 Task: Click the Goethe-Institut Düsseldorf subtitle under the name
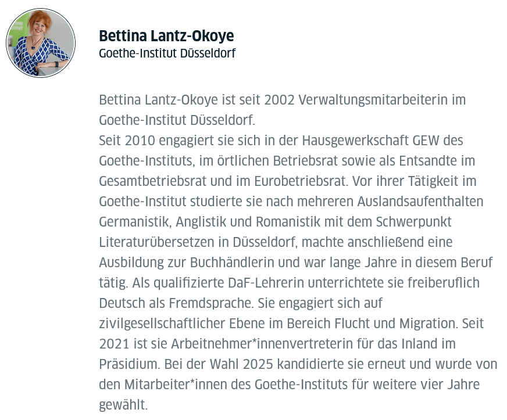pos(167,53)
